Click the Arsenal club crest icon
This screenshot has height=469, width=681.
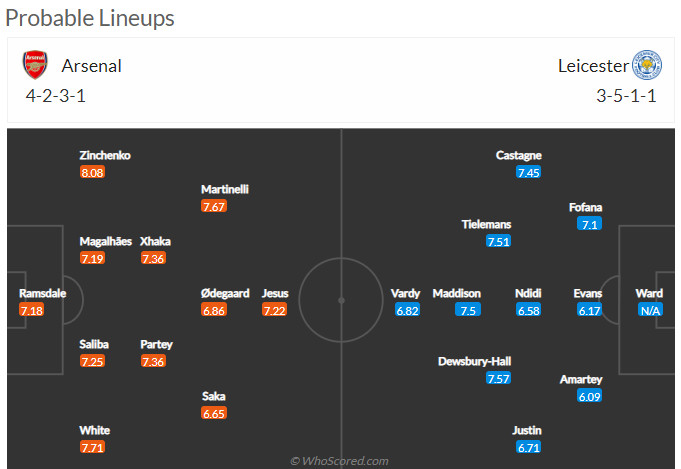[x=35, y=65]
